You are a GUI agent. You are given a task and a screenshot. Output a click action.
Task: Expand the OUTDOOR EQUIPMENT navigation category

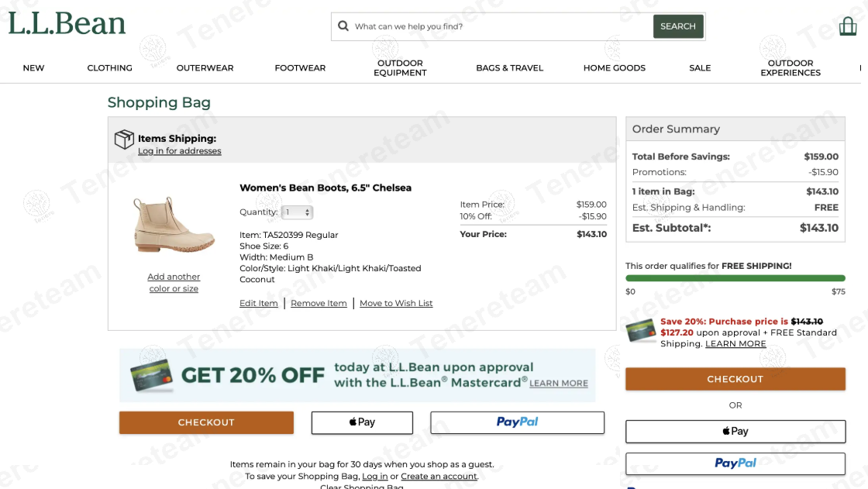click(399, 67)
